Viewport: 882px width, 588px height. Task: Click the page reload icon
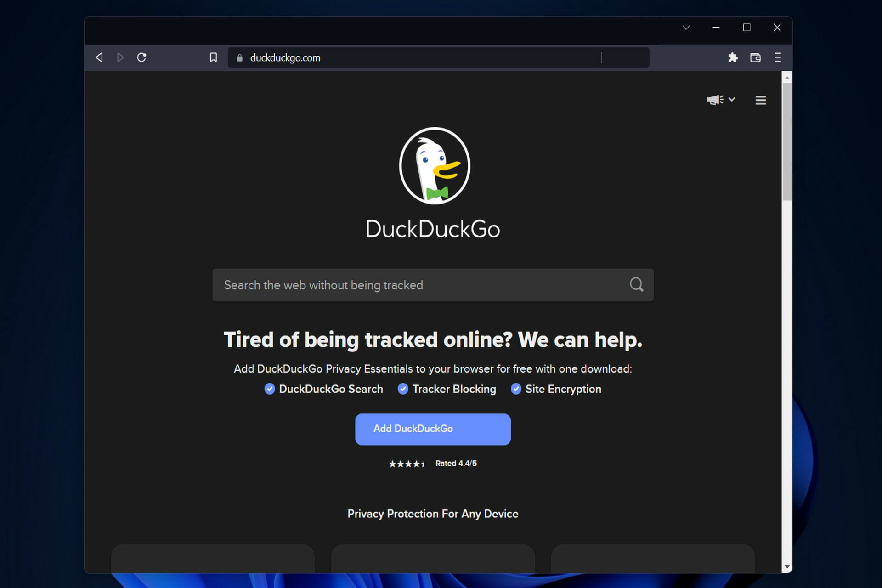pos(142,58)
